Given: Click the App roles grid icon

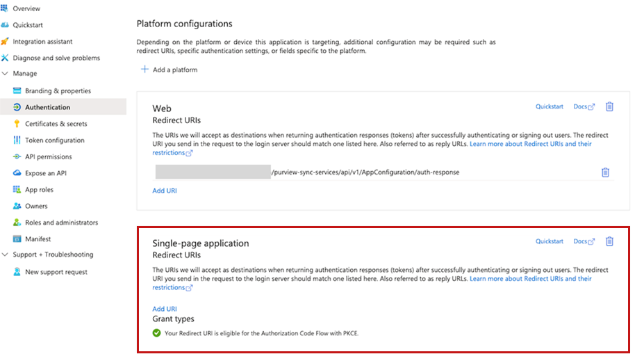Looking at the screenshot, I should click(x=17, y=190).
